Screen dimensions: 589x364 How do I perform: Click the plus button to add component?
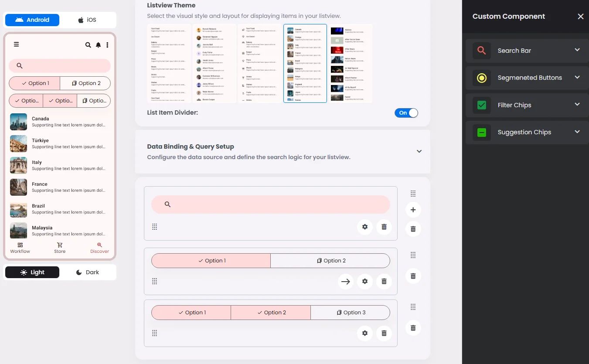point(413,210)
